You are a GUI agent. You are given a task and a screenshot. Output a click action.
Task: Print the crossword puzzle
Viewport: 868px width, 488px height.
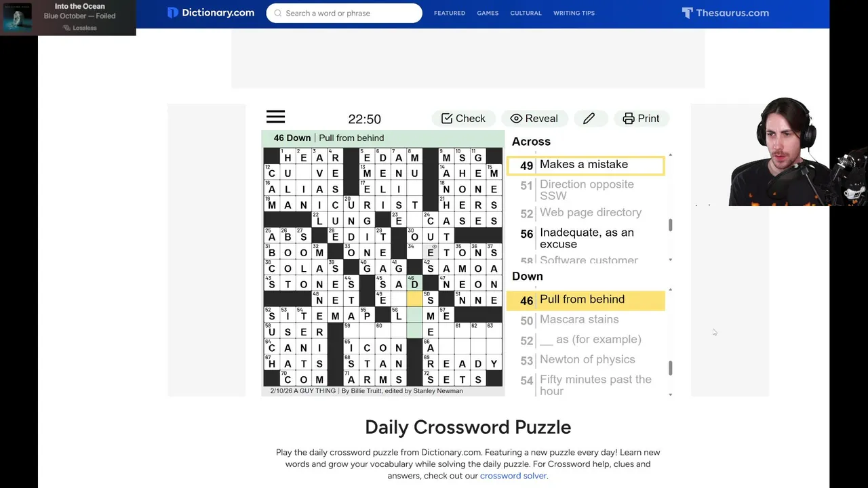coord(641,119)
